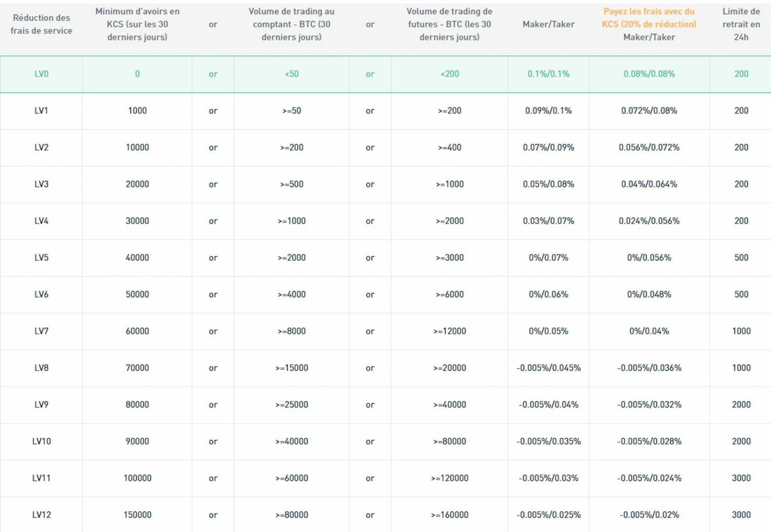
Task: Click the KCS fee cell '0.08%/0.08%'
Action: pos(649,74)
